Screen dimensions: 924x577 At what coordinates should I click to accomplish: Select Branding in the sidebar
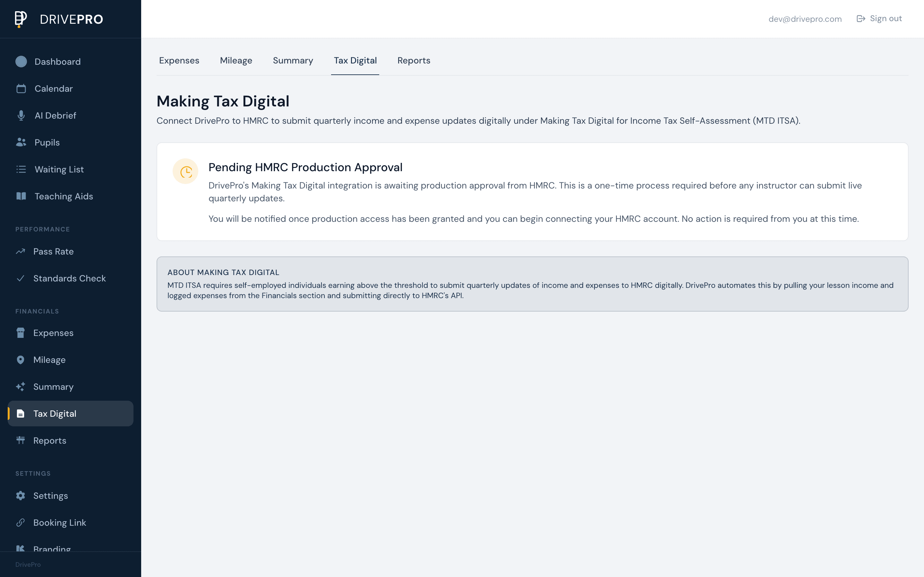(52, 549)
